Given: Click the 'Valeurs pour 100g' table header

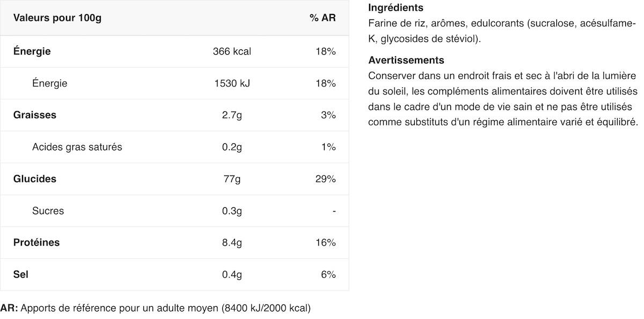Looking at the screenshot, I should click(57, 18).
